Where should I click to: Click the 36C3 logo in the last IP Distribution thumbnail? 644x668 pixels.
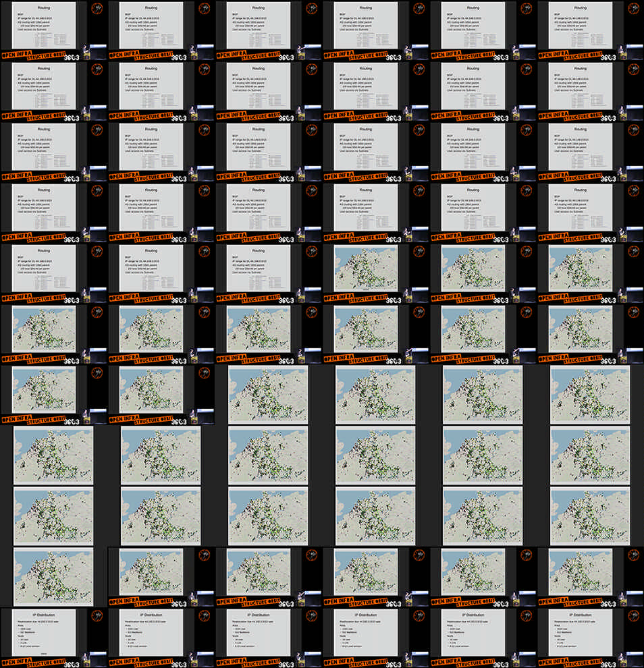pos(628,664)
